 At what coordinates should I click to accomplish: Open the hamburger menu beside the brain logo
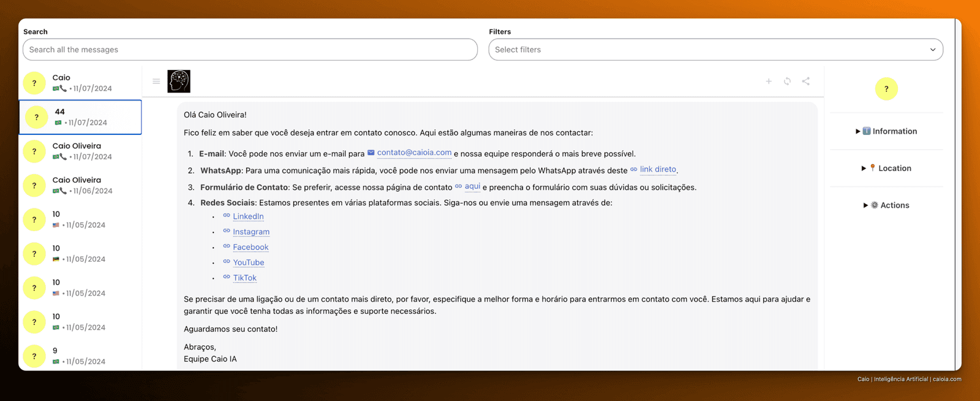coord(156,81)
